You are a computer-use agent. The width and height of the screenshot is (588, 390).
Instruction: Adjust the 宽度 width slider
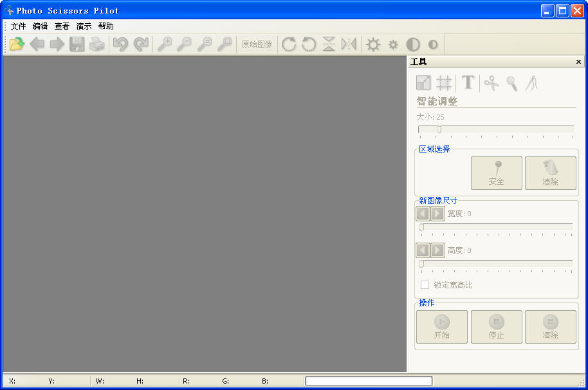pos(497,227)
